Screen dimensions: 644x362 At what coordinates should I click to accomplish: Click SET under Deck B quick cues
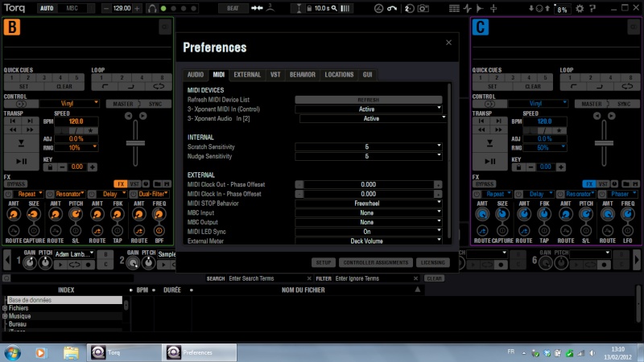[24, 87]
